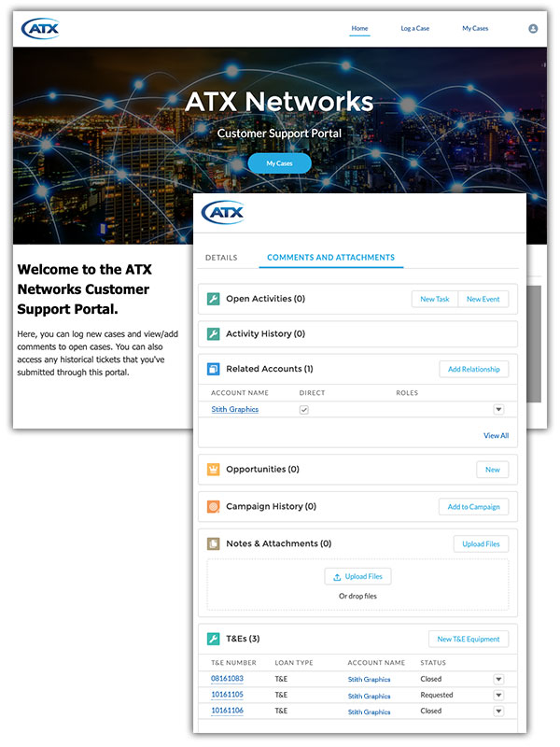Click View All in Related Accounts

pos(496,435)
